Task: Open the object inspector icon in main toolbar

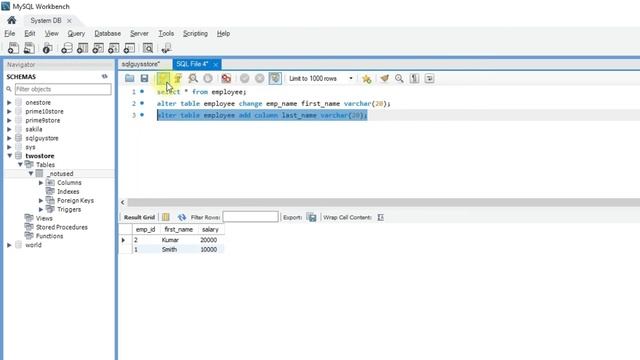Action: tap(47, 48)
